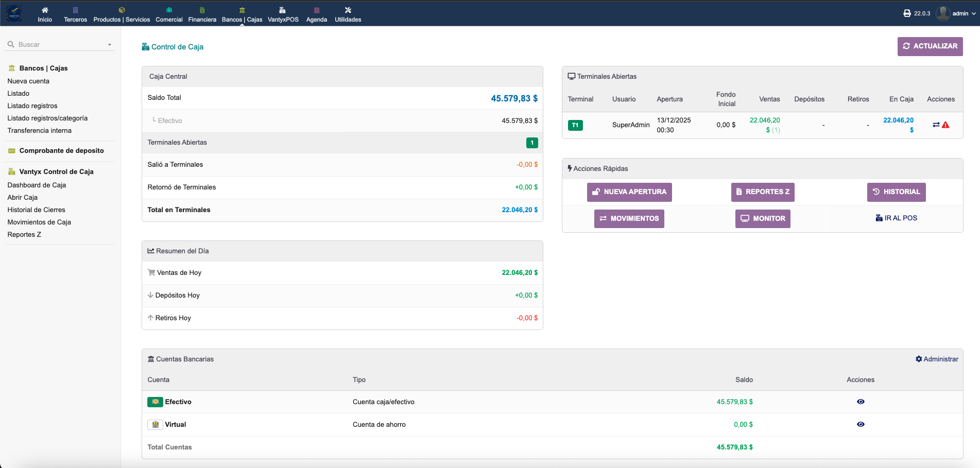This screenshot has width=980, height=468.
Task: Open Reportes Z from the sidebar
Action: coord(24,234)
